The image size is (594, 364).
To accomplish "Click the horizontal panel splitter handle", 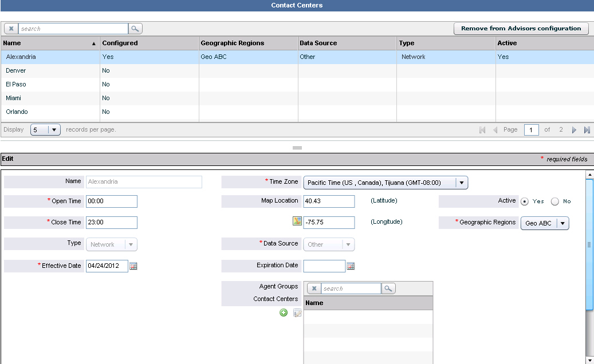I will click(297, 148).
